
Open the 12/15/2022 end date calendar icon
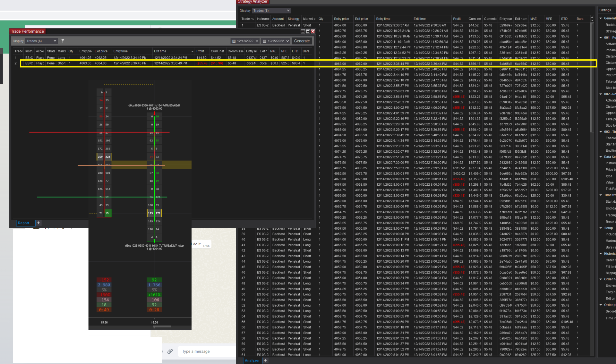tap(264, 41)
